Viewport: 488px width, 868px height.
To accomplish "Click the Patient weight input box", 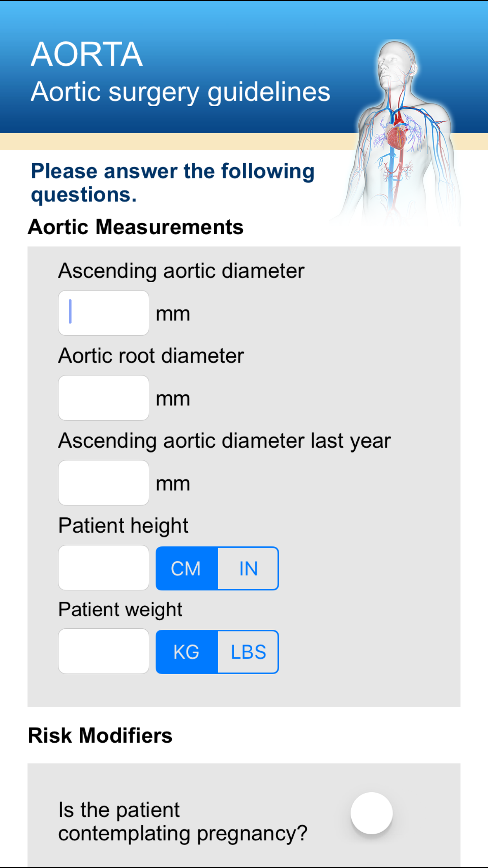I will coord(103,651).
